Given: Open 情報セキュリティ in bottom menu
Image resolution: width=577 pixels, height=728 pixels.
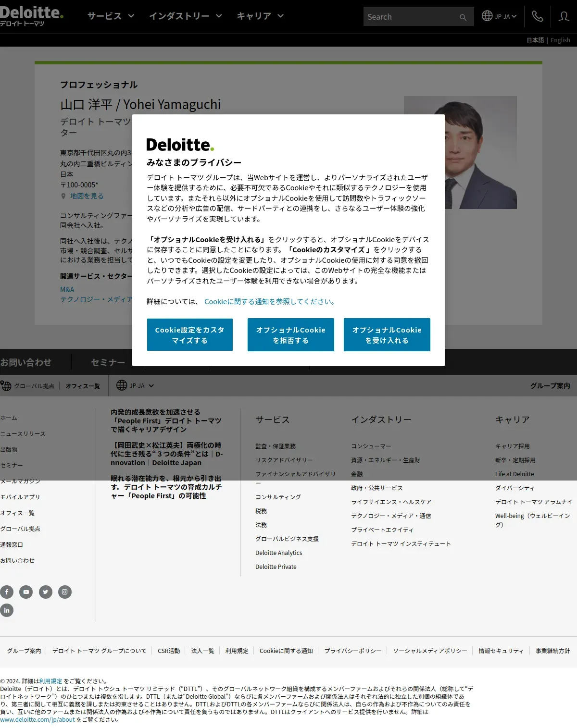Looking at the screenshot, I should click(501, 651).
